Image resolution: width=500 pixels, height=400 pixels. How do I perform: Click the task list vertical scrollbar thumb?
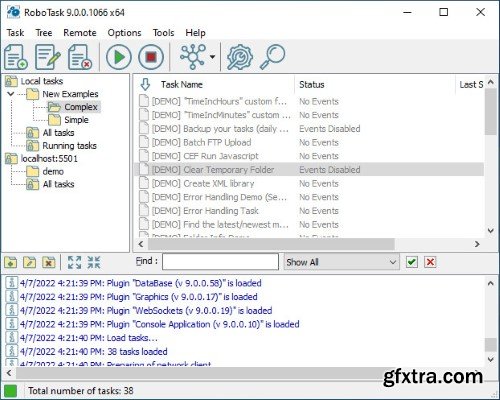pyautogui.click(x=491, y=112)
